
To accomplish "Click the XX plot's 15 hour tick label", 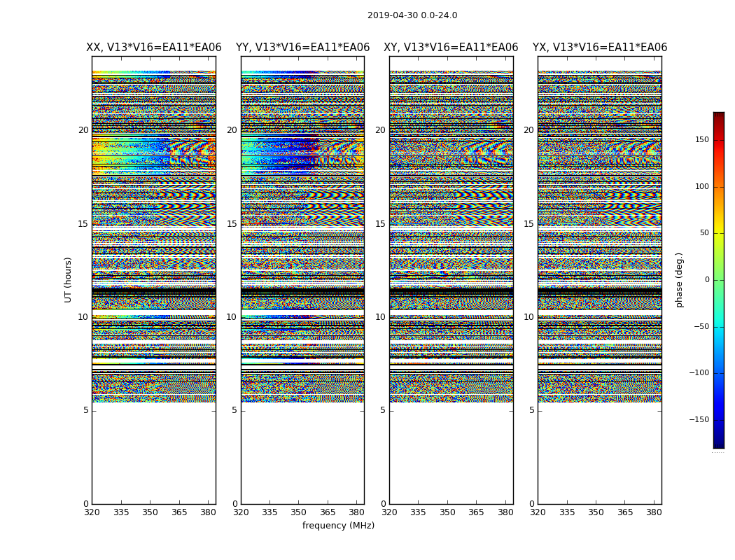I will click(x=83, y=224).
